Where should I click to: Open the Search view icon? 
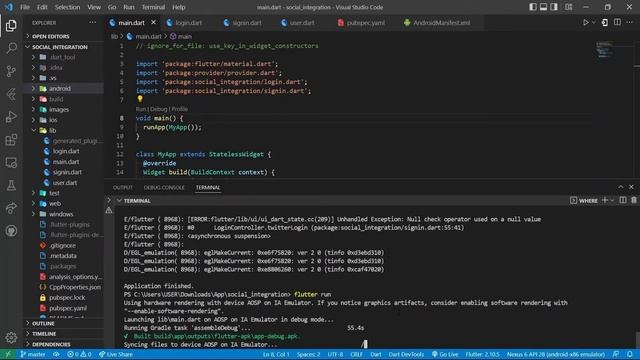click(11, 48)
